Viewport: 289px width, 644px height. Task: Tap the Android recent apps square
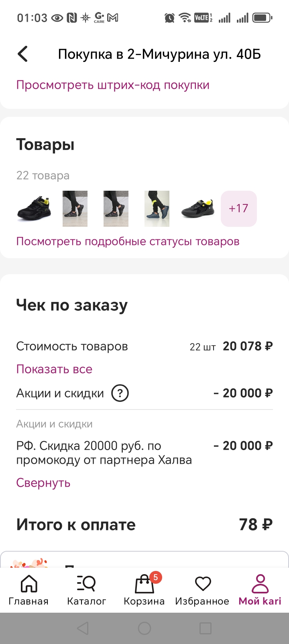(206, 628)
